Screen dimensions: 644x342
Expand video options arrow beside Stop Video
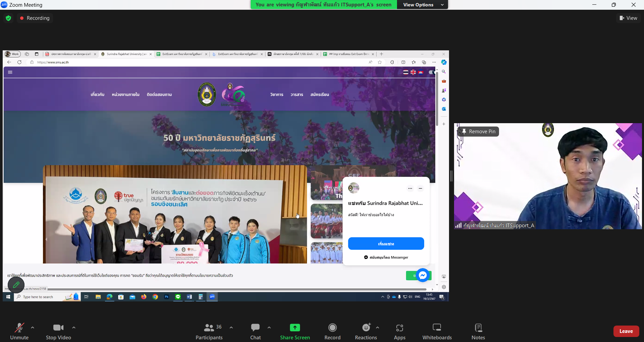pos(74,328)
